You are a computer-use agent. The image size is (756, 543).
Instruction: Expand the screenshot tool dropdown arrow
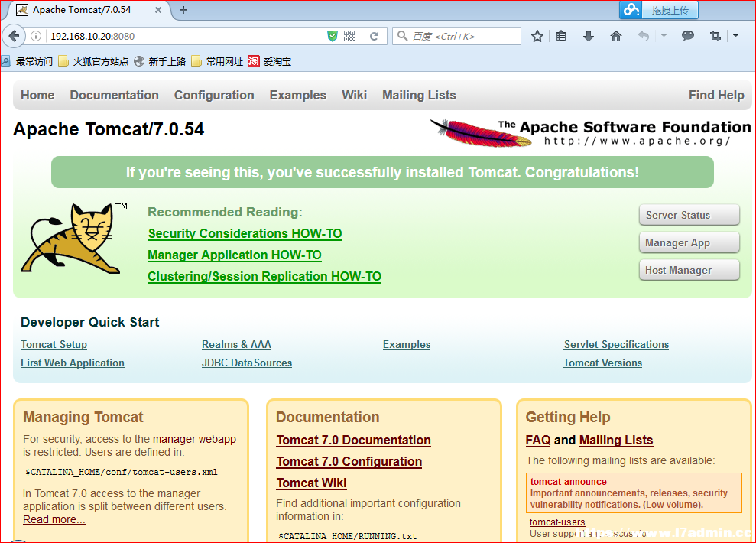(736, 36)
